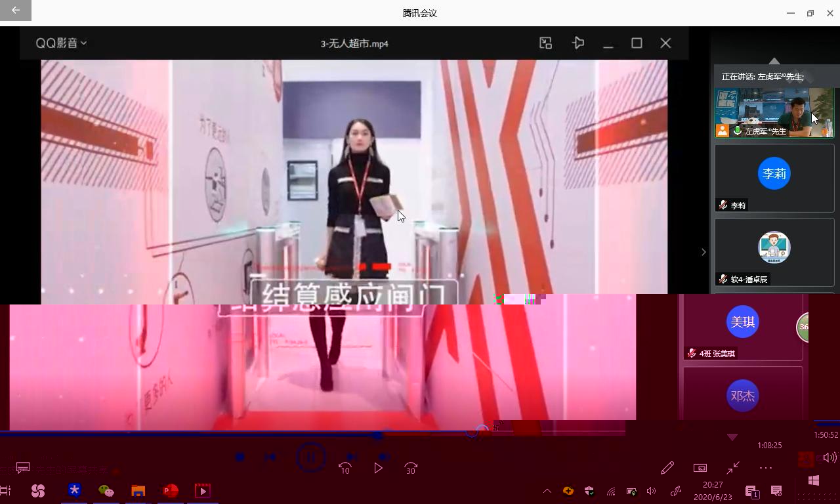
Task: Open Task View on the taskbar
Action: pos(5,491)
